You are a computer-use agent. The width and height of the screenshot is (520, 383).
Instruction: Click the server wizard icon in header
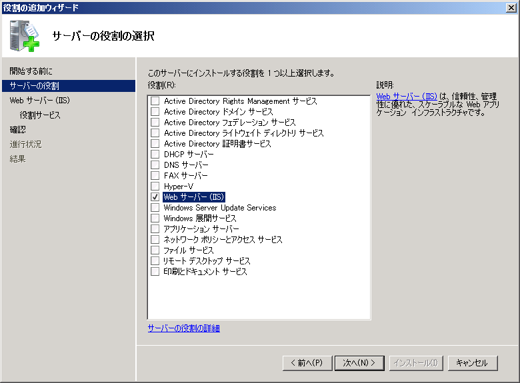click(x=24, y=36)
